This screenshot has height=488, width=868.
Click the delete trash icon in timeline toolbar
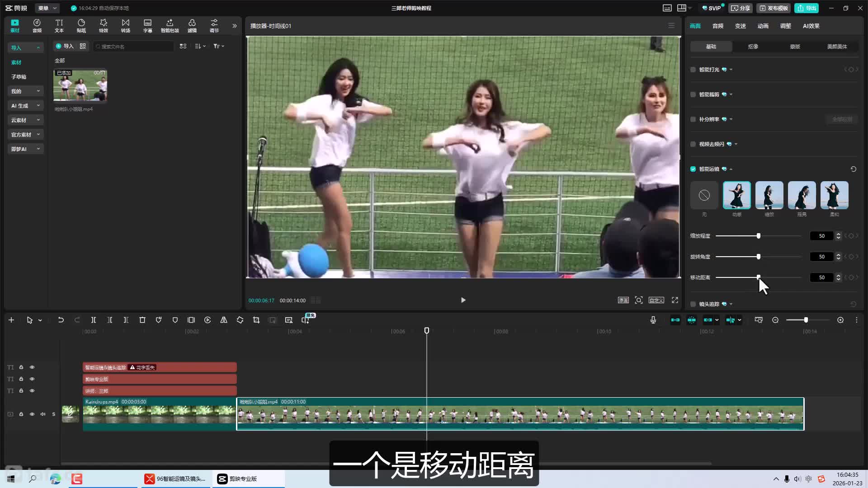pos(142,320)
